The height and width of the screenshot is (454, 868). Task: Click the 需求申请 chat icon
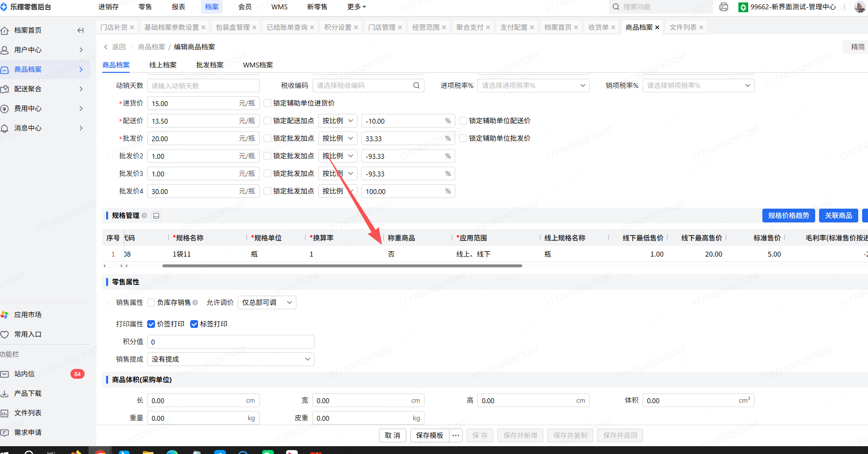5,432
